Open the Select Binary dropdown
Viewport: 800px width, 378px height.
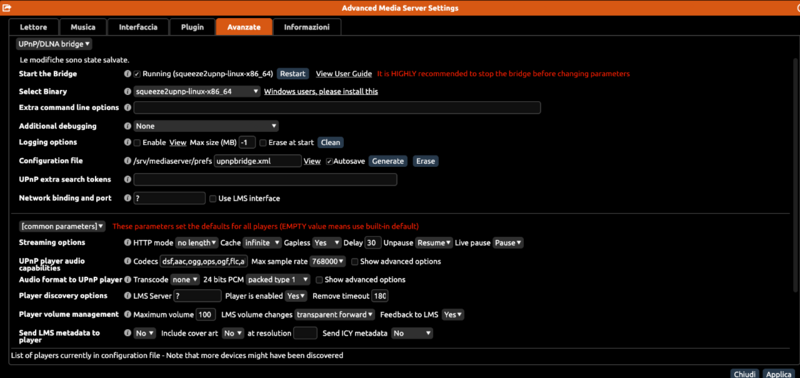coord(197,92)
